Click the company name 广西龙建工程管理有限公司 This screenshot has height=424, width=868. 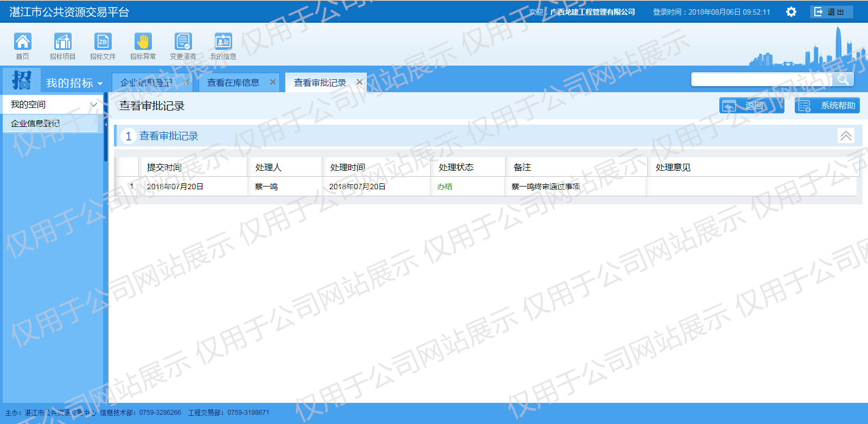[592, 12]
